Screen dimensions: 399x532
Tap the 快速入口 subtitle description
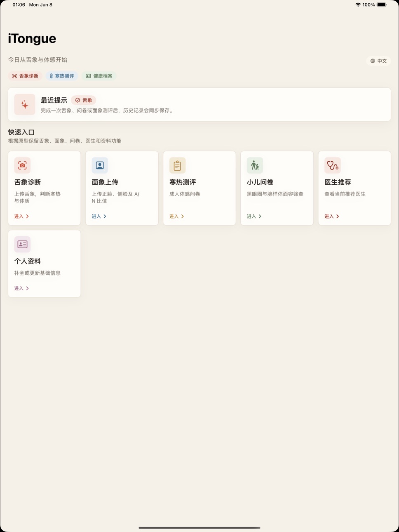pyautogui.click(x=65, y=141)
